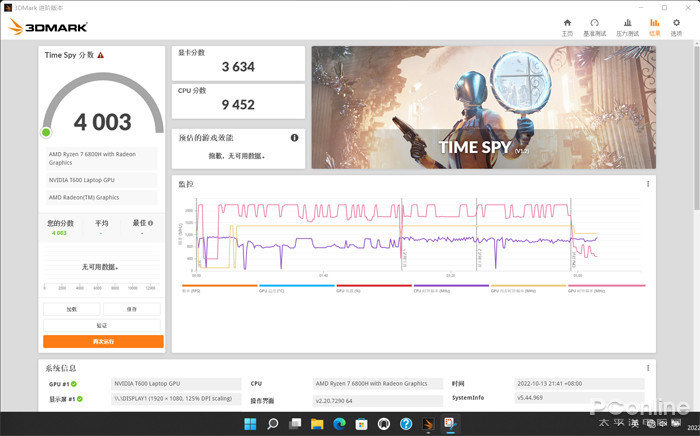This screenshot has width=700, height=436.
Task: Click the overall score 4 003 in gauge
Action: [x=103, y=122]
